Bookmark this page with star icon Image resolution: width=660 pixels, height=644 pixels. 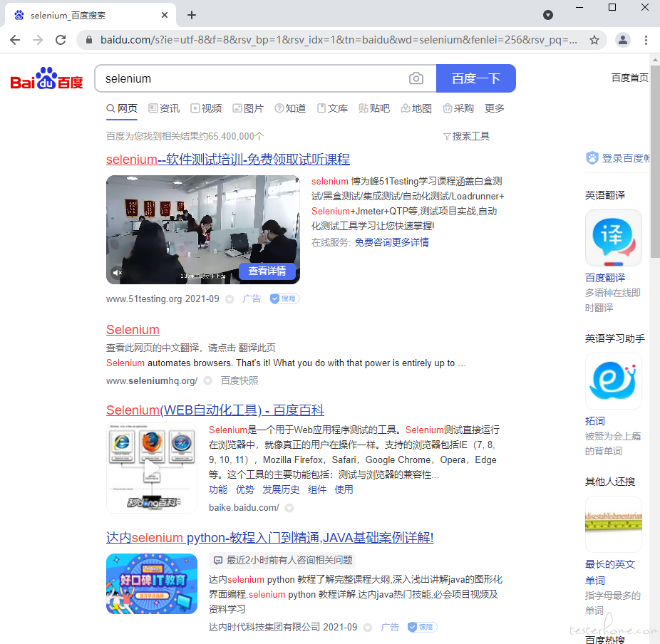tap(594, 40)
